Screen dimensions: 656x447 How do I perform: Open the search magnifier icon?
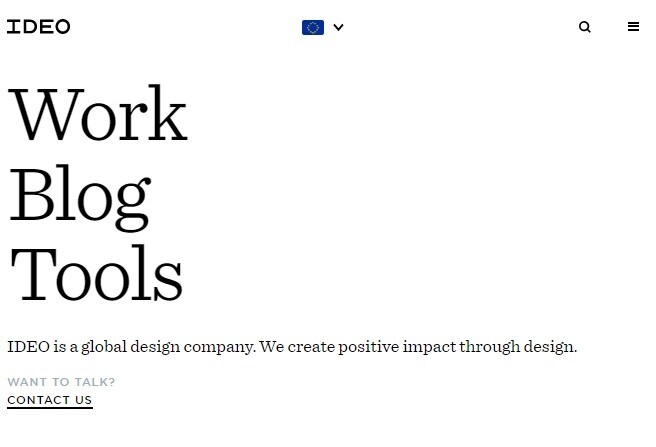(585, 27)
